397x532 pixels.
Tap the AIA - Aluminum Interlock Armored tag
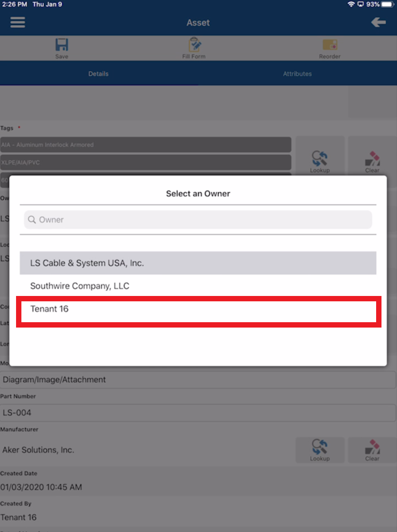pos(146,145)
